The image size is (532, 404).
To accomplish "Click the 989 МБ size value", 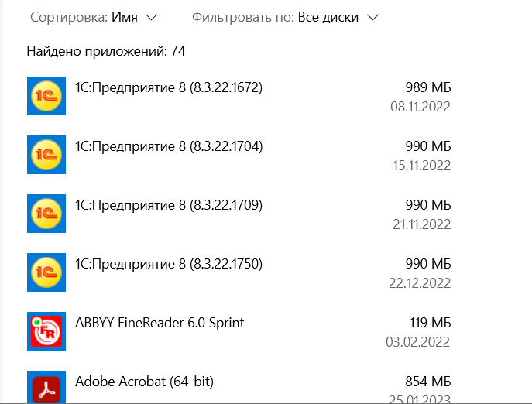I will tap(428, 87).
